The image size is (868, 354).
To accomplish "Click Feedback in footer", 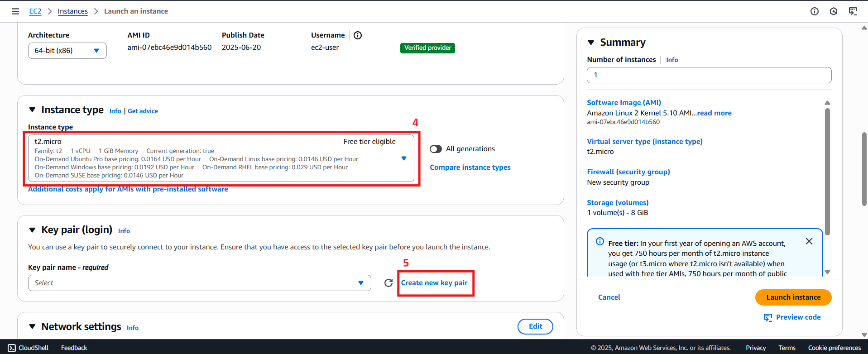I will pos(74,348).
